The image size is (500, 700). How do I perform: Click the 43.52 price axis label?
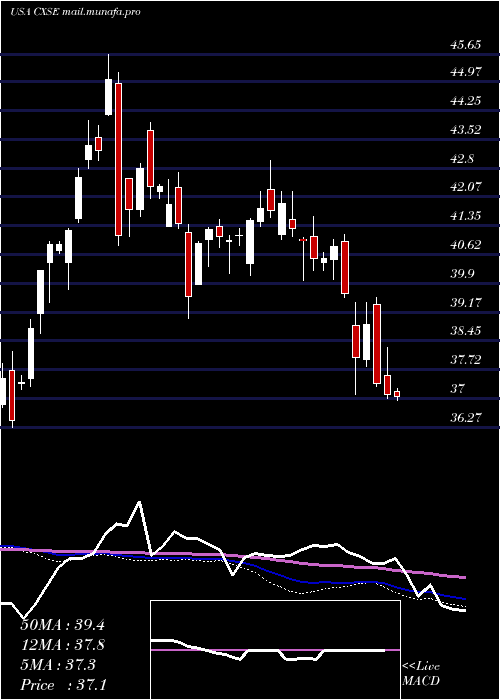click(465, 130)
